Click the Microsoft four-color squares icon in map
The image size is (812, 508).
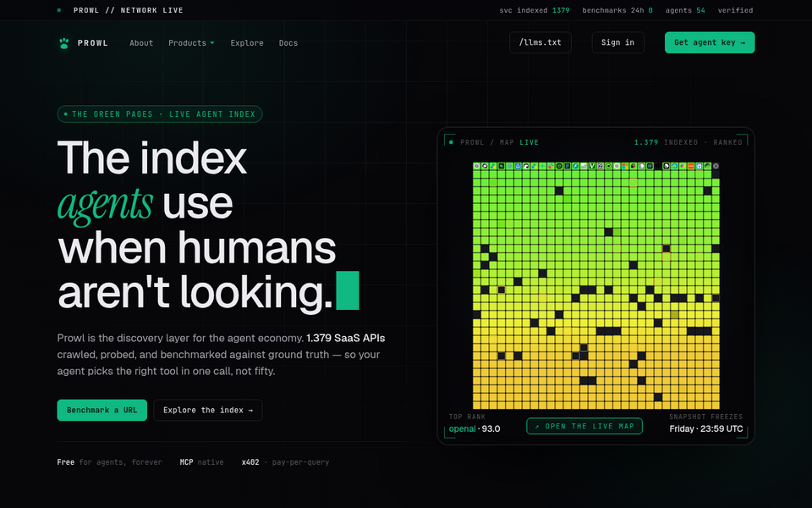tap(625, 166)
